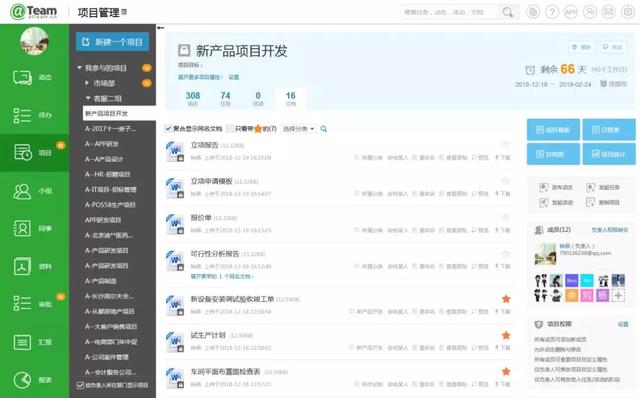Switch to the tab showing 0
The width and height of the screenshot is (640, 398).
tap(258, 99)
